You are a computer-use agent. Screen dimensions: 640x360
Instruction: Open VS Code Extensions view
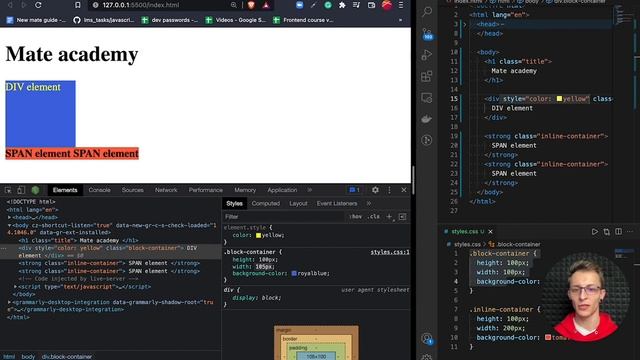[427, 76]
